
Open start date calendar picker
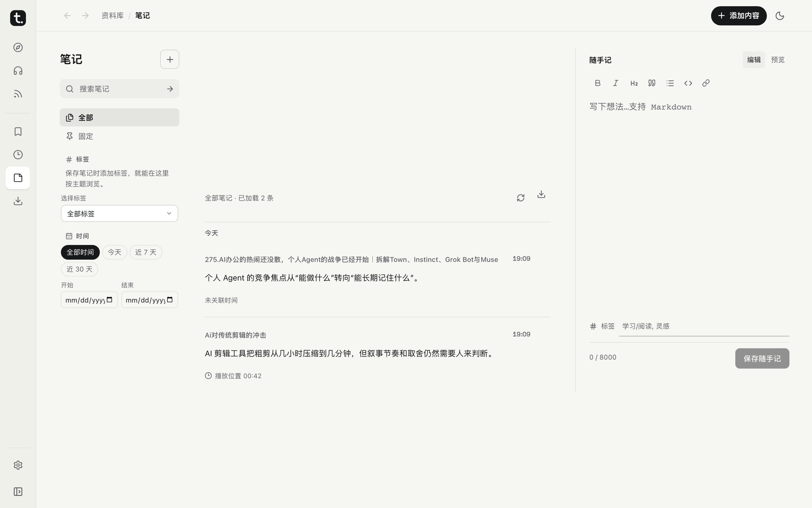tap(110, 300)
